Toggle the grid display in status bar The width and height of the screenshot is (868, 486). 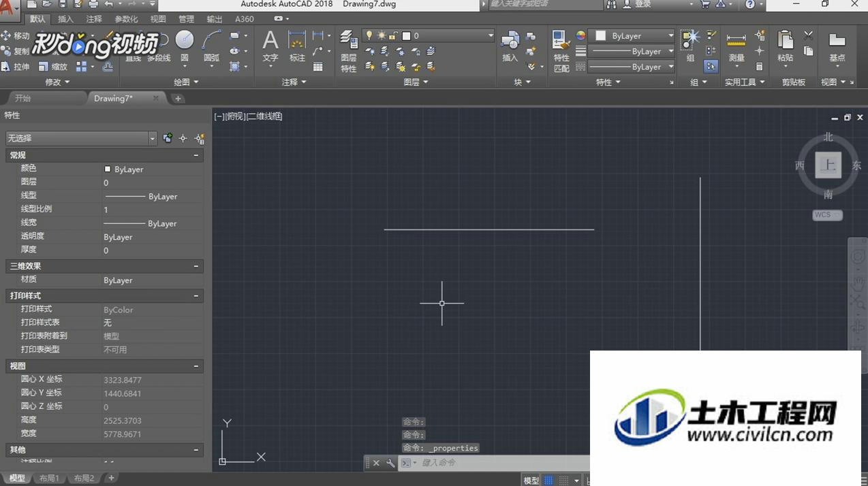548,481
